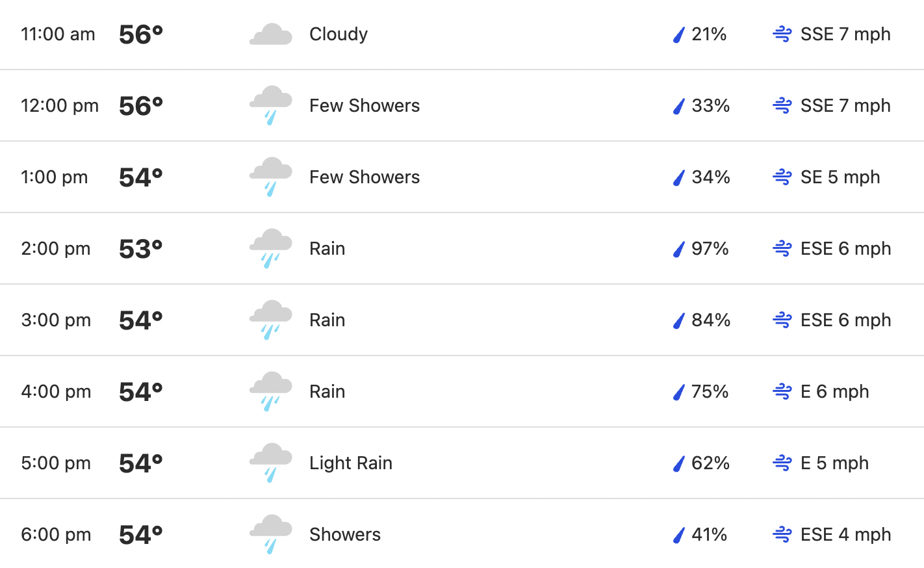Select the 3:00 pm time label
The height and width of the screenshot is (568, 924).
coord(56,320)
